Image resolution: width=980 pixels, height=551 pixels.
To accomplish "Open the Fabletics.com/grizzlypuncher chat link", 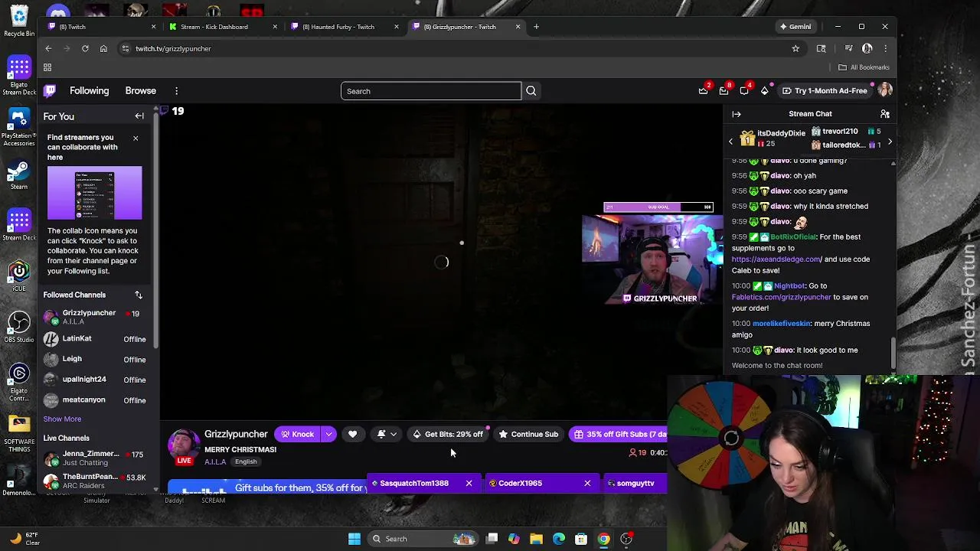I will [781, 297].
